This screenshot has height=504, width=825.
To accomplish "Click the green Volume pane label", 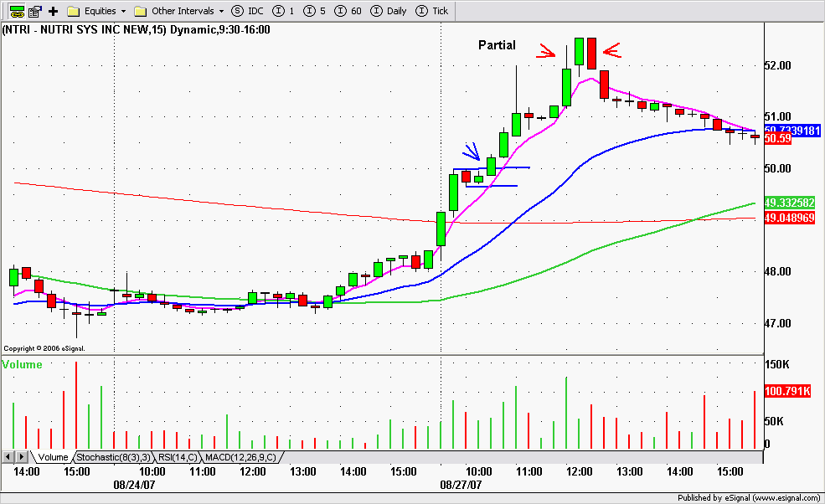I will click(22, 364).
